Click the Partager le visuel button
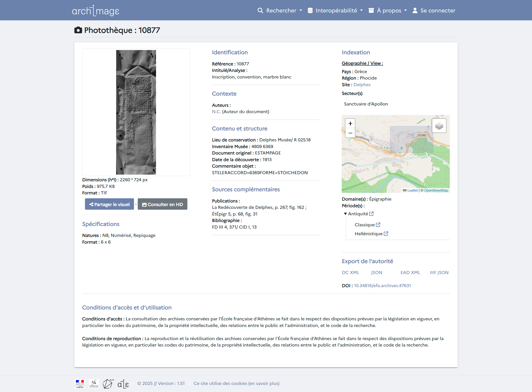The height and width of the screenshot is (392, 532). [x=109, y=204]
